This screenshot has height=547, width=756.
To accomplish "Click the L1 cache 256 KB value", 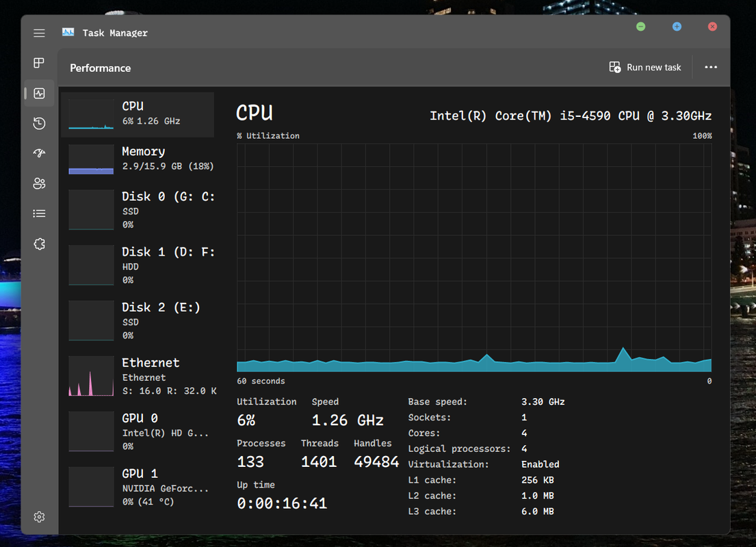I will pos(538,480).
